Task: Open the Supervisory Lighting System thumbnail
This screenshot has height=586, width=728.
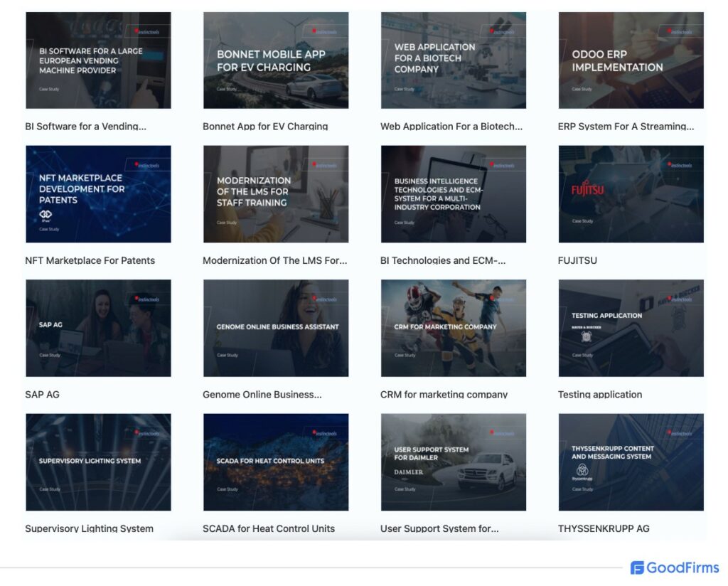Action: [x=98, y=462]
